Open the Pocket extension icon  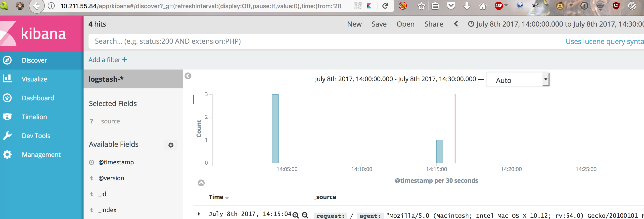pyautogui.click(x=451, y=6)
